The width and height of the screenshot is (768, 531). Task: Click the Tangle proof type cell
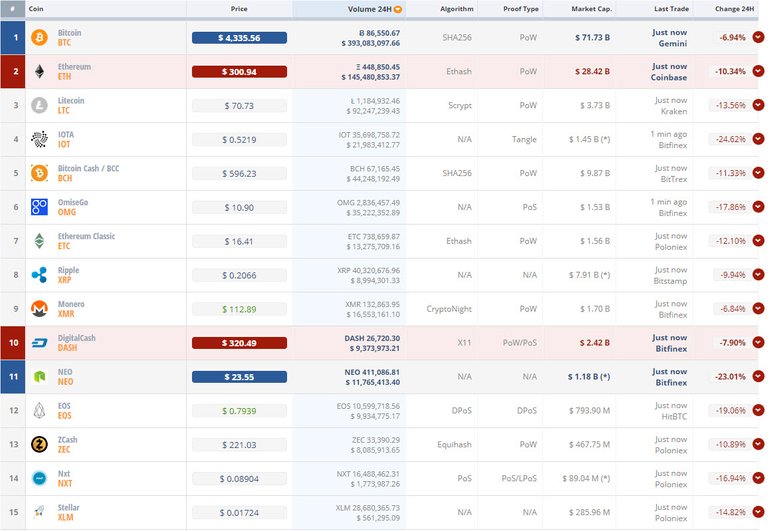[x=524, y=139]
